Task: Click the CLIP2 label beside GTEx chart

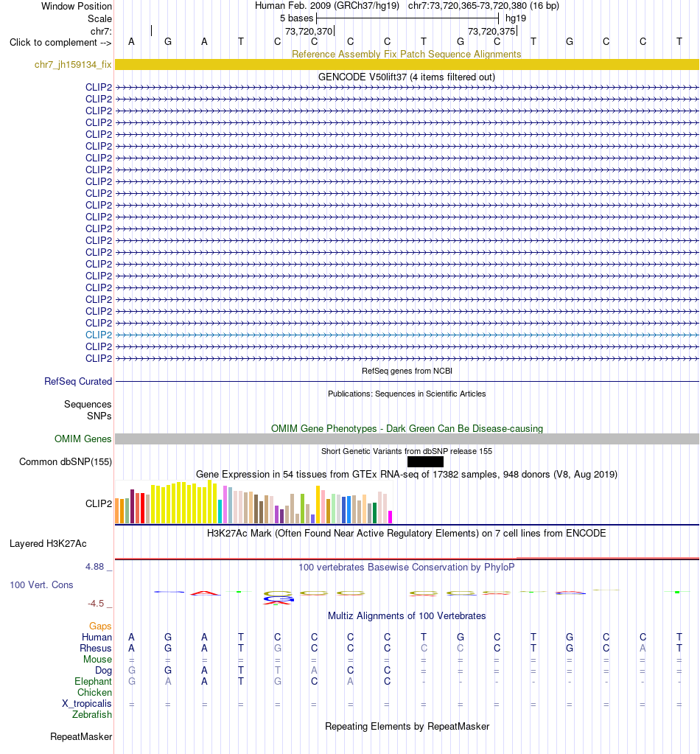Action: point(99,503)
